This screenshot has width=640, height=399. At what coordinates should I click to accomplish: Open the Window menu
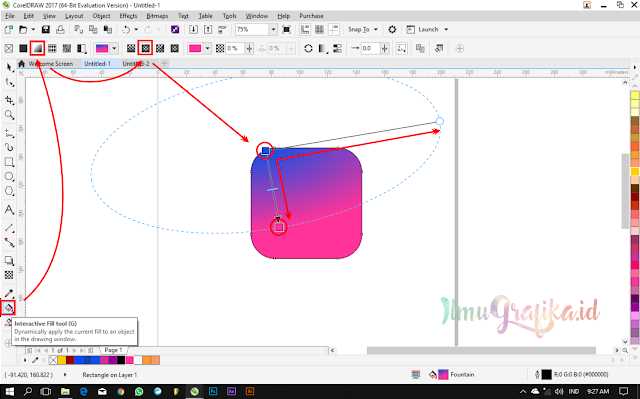tap(257, 16)
